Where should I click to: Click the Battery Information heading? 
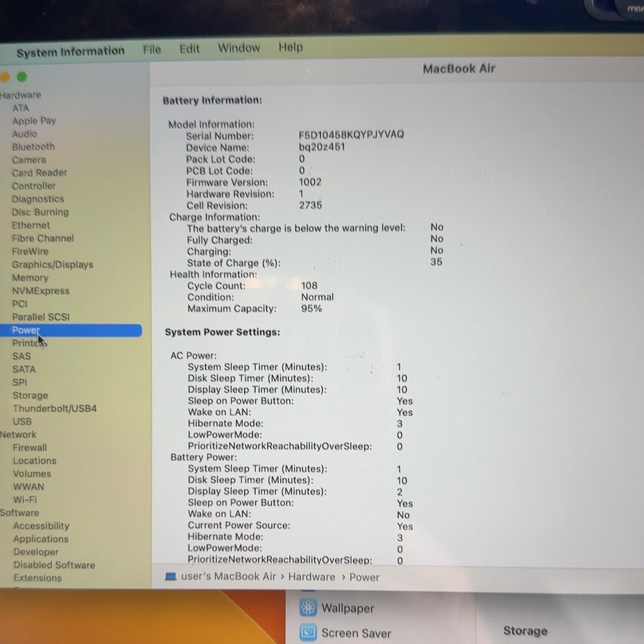point(213,100)
